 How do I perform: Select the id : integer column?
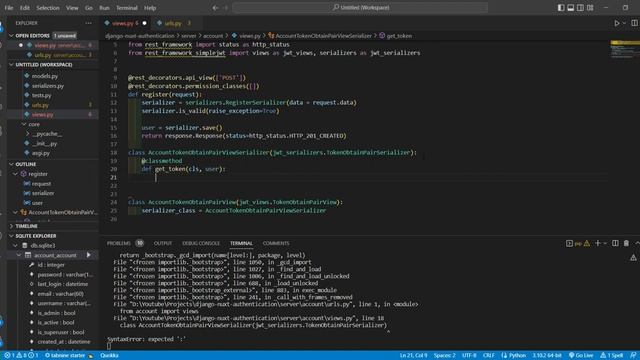click(x=51, y=265)
